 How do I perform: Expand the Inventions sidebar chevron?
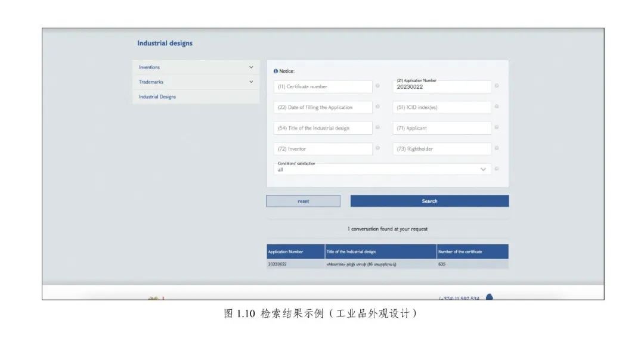[251, 67]
